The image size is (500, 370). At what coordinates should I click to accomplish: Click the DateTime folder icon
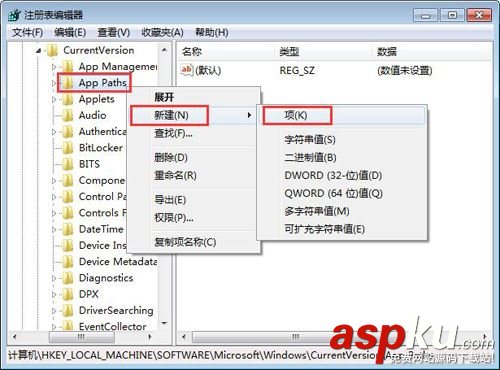68,229
